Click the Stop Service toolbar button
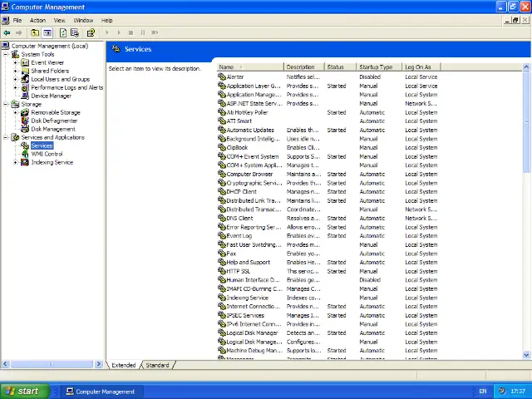Viewport: 532px width, 399px height. (131, 32)
